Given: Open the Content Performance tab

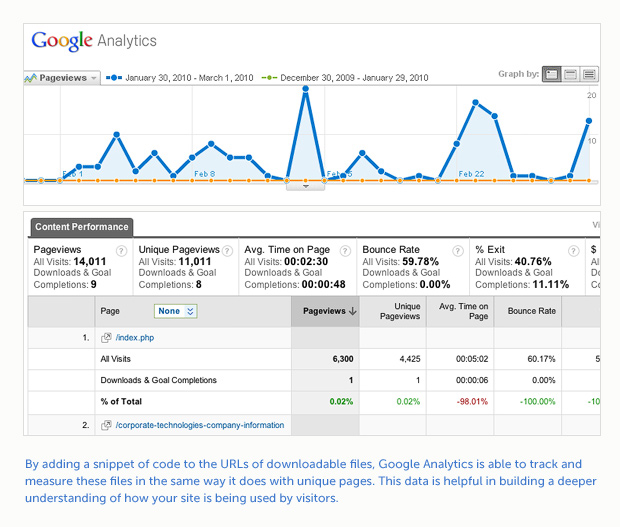Looking at the screenshot, I should [82, 227].
